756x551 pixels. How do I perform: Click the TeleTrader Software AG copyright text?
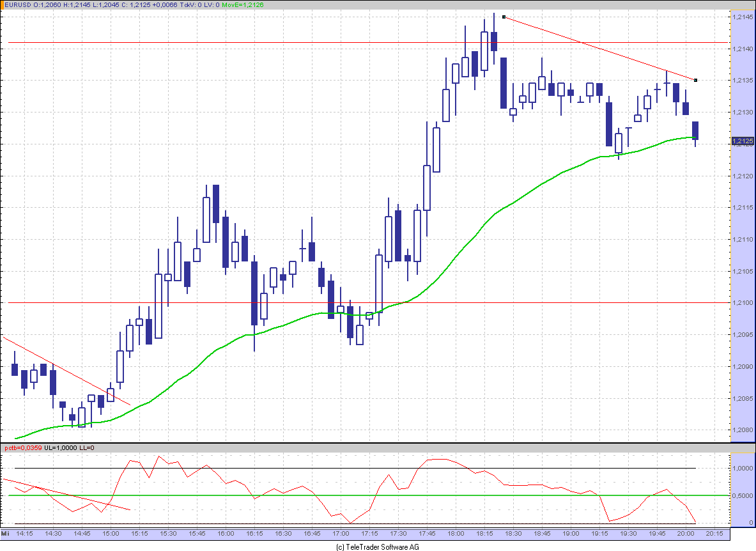pyautogui.click(x=378, y=547)
